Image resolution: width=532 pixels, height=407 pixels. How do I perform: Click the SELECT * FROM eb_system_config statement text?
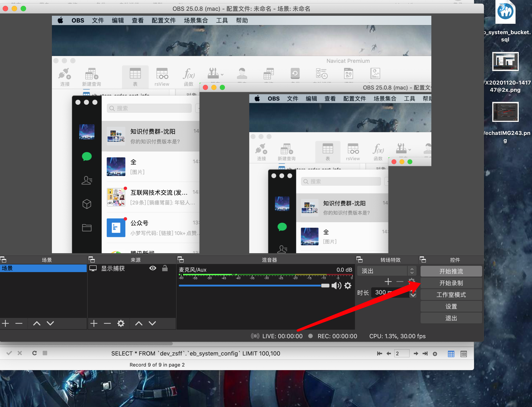click(195, 353)
